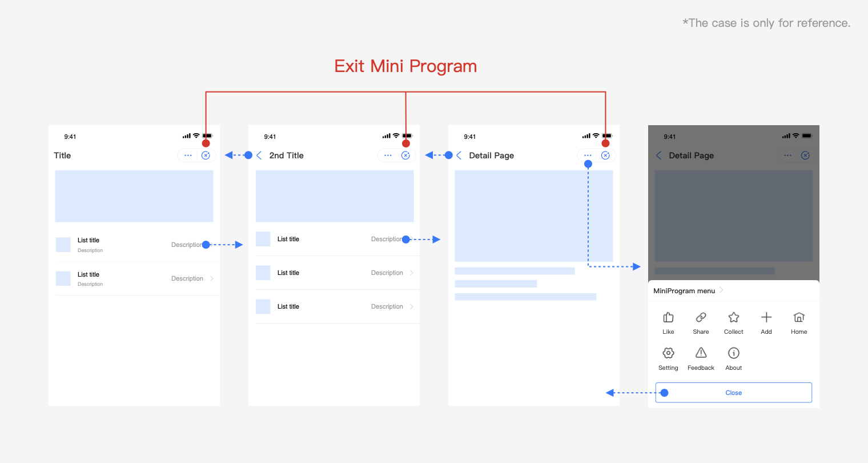Screen dimensions: 868x463
Task: Click the '2nd Title' heading text
Action: 287,155
